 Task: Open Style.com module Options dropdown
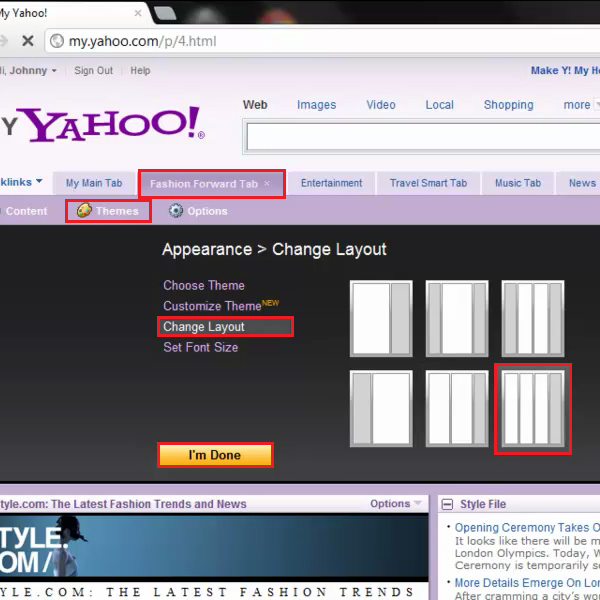point(396,504)
